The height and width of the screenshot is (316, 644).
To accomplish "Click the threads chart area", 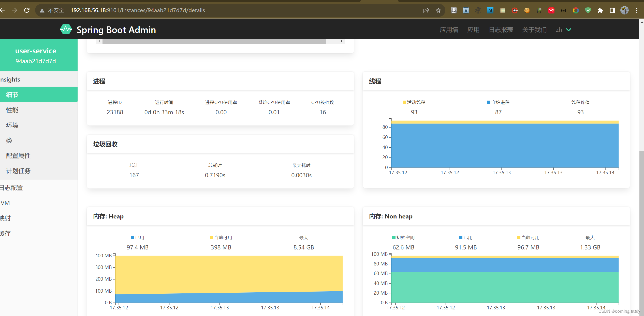I will pyautogui.click(x=505, y=144).
